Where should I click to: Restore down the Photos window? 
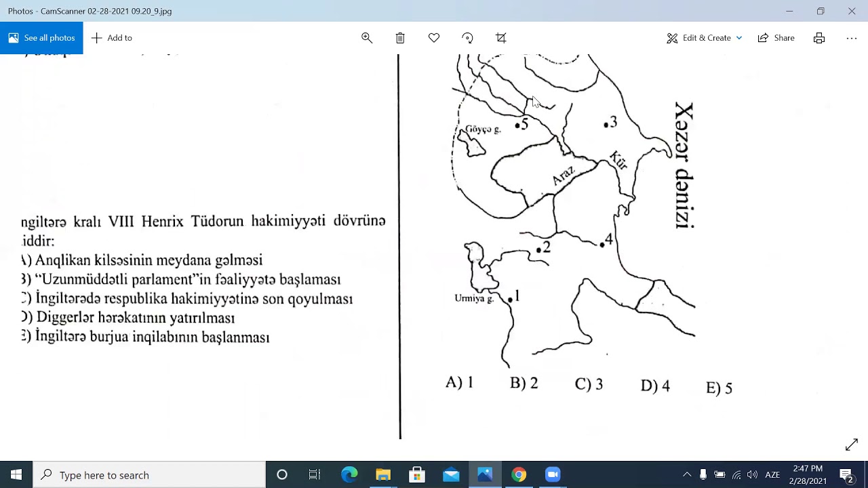pyautogui.click(x=821, y=11)
